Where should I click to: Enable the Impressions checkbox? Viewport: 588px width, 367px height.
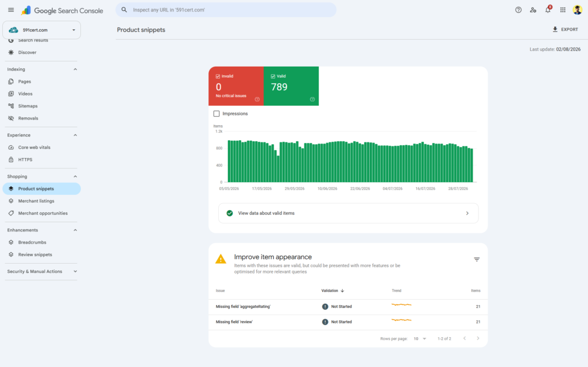pos(216,114)
